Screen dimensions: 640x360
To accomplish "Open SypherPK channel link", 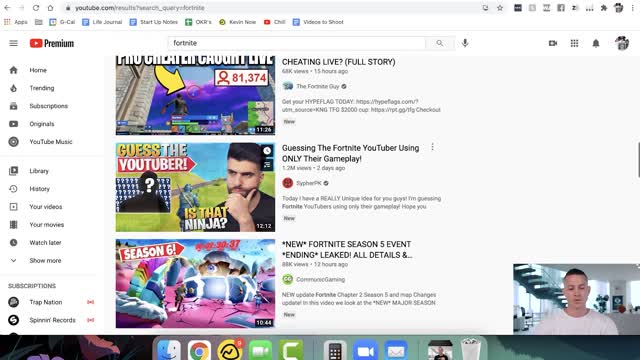I will tap(309, 183).
